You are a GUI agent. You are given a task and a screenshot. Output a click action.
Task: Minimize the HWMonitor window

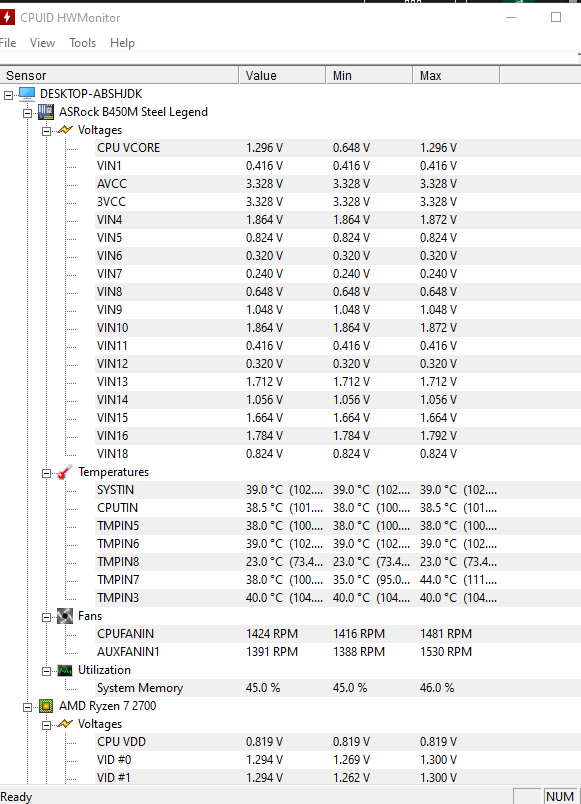click(511, 17)
